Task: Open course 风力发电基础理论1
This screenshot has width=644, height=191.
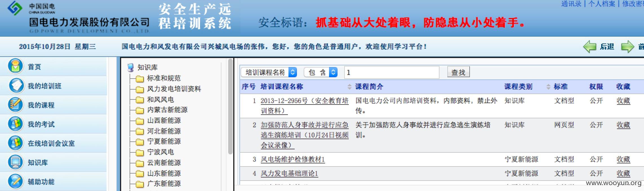Action: [x=289, y=174]
